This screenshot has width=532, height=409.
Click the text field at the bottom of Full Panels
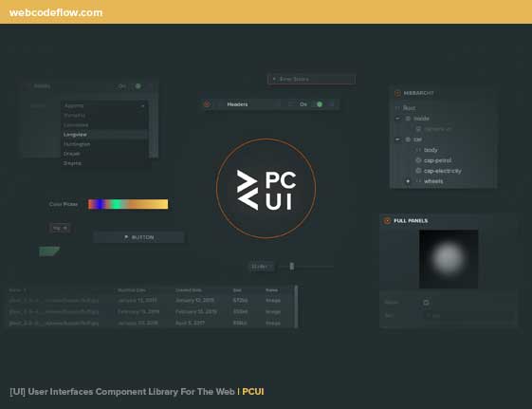pos(468,316)
